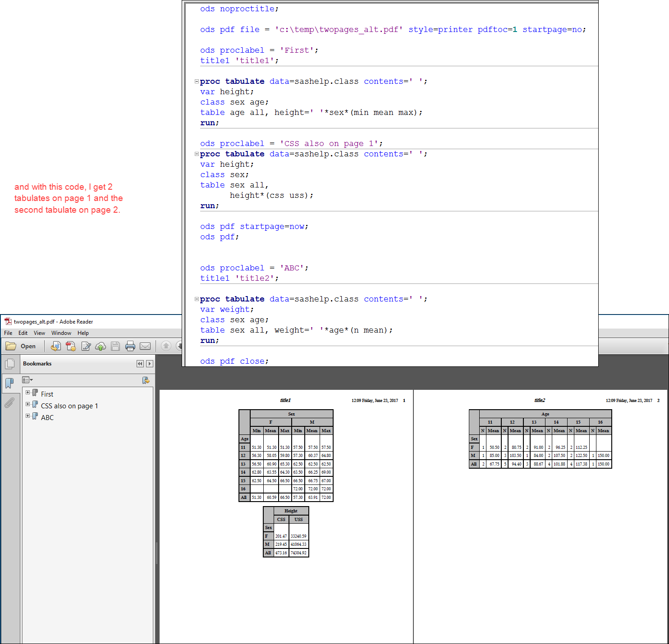
Task: Open the View menu
Action: [39, 333]
